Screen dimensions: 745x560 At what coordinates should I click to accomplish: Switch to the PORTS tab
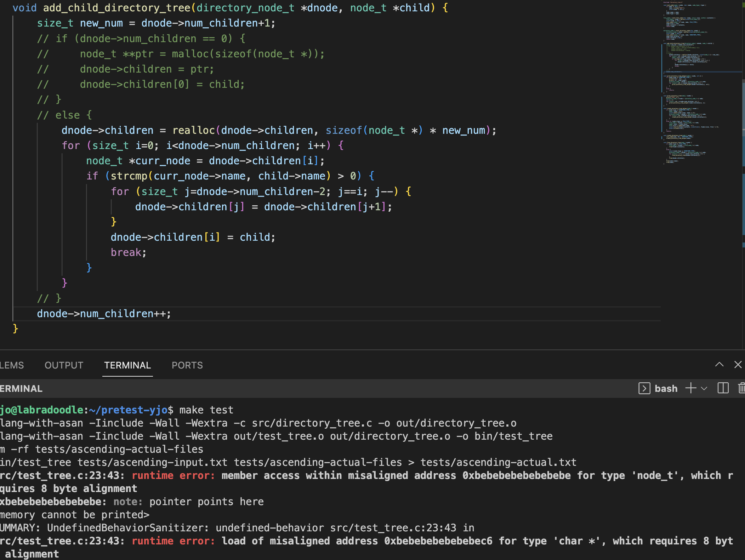click(x=187, y=365)
